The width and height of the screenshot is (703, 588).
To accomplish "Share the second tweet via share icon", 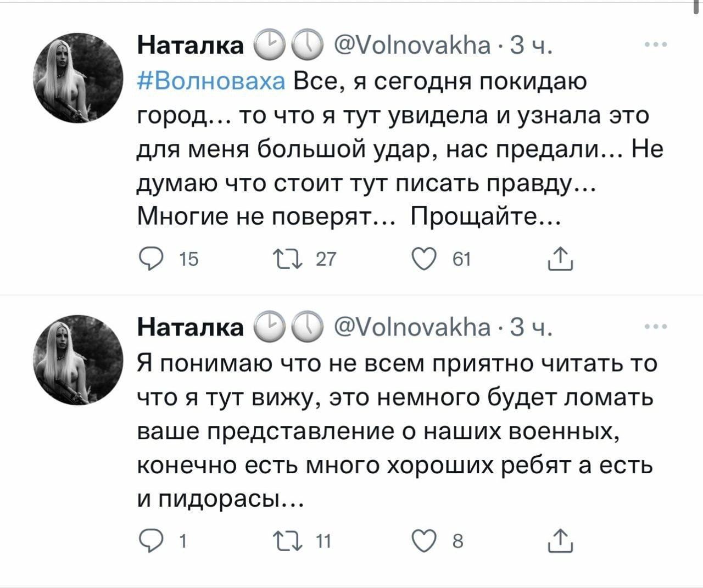I will [561, 541].
